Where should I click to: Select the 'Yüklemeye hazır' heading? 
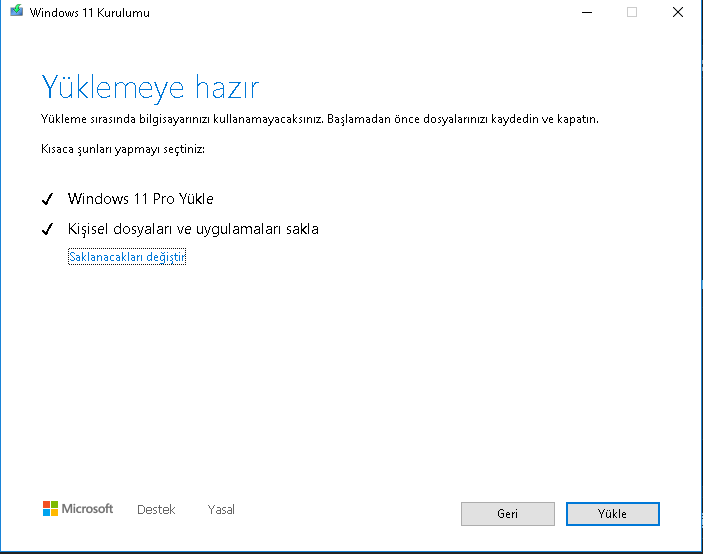[x=150, y=88]
